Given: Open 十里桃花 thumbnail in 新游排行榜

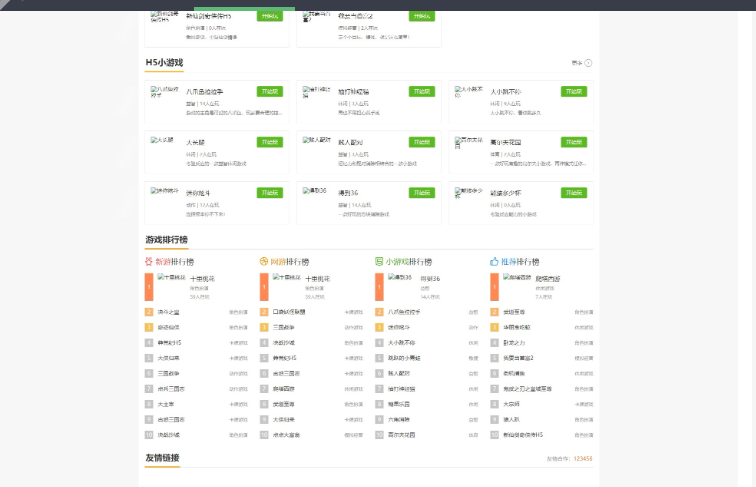Looking at the screenshot, I should click(x=171, y=277).
